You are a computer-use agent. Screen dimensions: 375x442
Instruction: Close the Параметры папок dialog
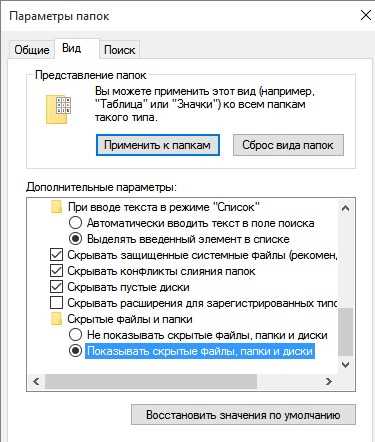(x=365, y=15)
